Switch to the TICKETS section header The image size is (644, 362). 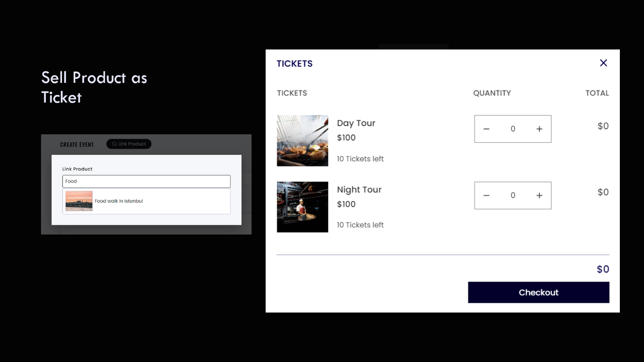(294, 63)
